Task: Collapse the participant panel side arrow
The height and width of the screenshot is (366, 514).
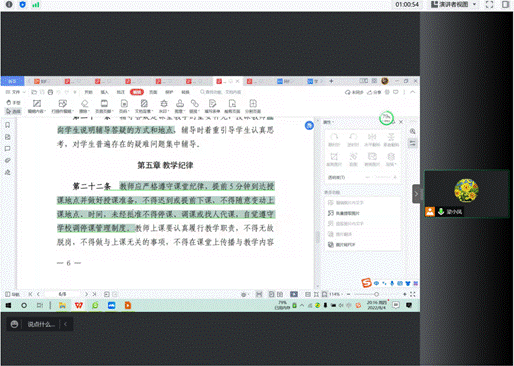Action: click(416, 194)
